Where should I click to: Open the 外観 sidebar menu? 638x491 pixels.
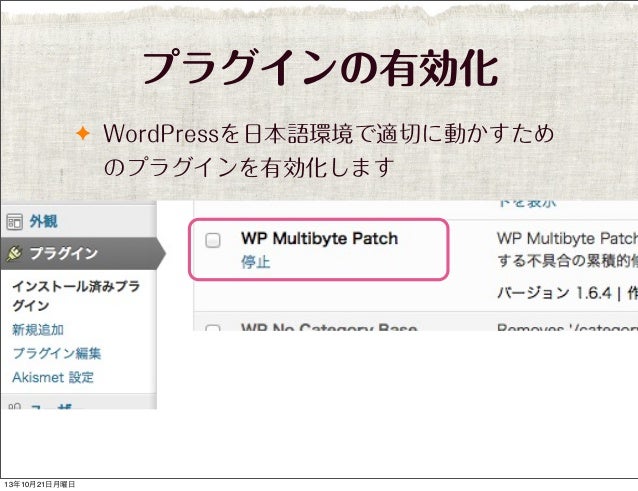[x=44, y=222]
